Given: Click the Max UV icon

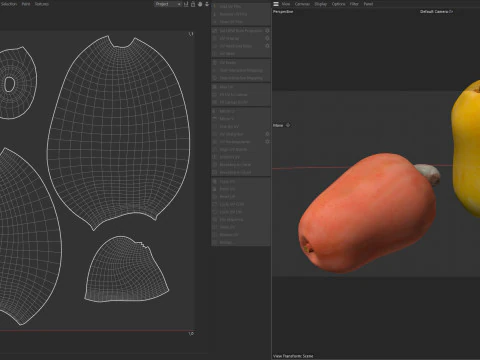Looking at the screenshot, I should pos(215,87).
